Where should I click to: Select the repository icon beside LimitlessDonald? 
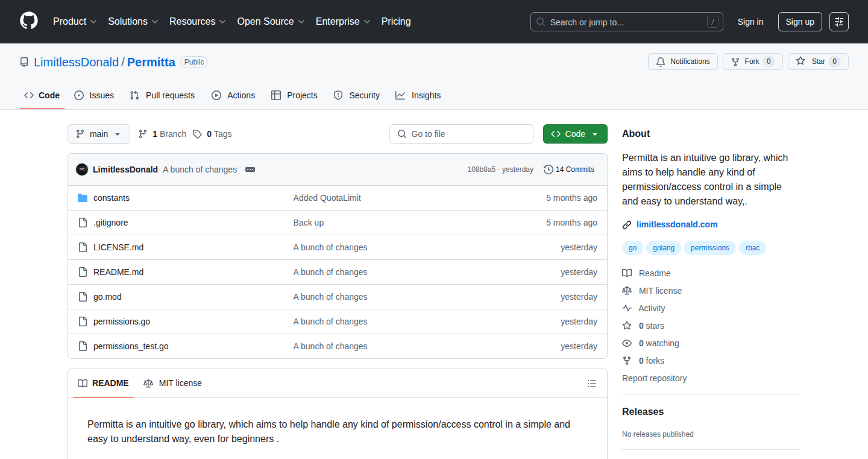(24, 62)
